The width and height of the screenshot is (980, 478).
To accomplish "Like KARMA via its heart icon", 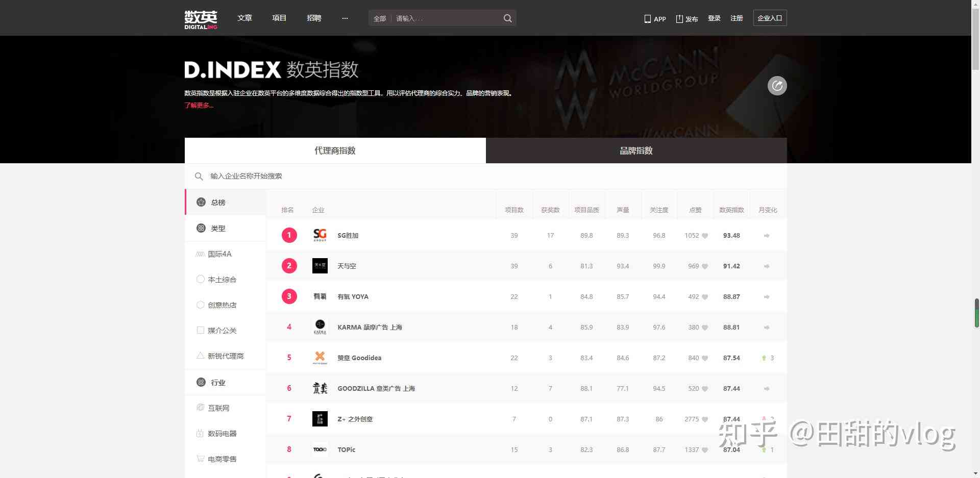I will coord(705,328).
